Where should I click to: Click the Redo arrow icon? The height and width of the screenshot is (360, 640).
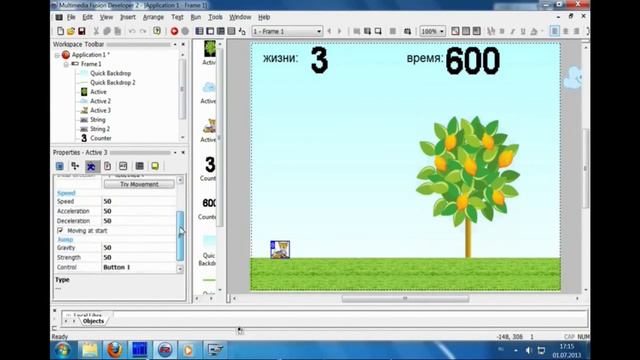[x=143, y=31]
